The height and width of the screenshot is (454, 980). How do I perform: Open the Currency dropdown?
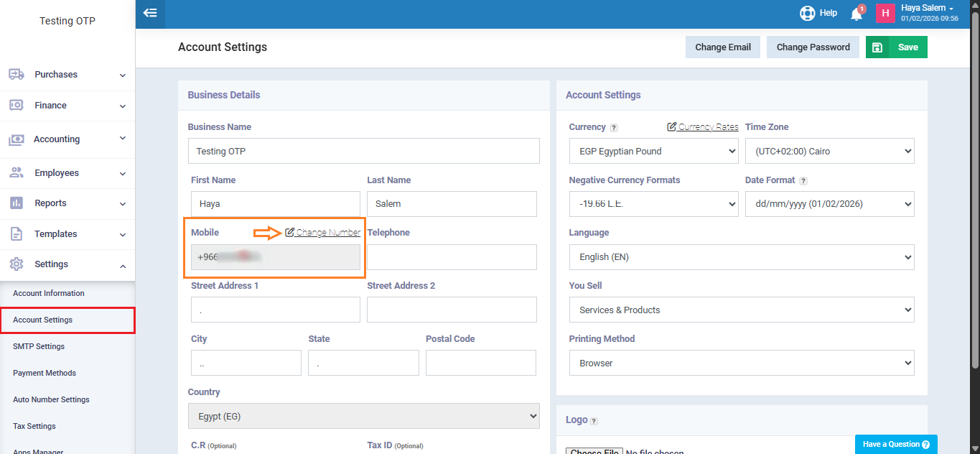[x=653, y=152]
